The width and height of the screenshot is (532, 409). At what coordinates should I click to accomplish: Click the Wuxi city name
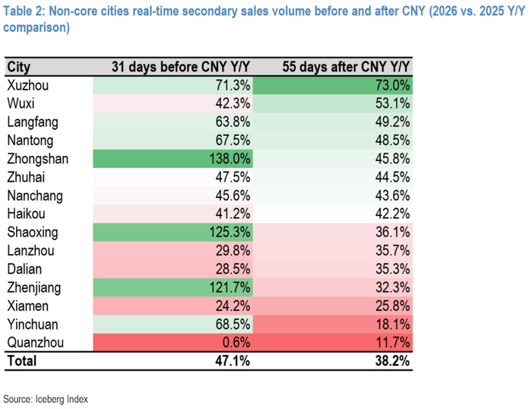click(x=21, y=103)
